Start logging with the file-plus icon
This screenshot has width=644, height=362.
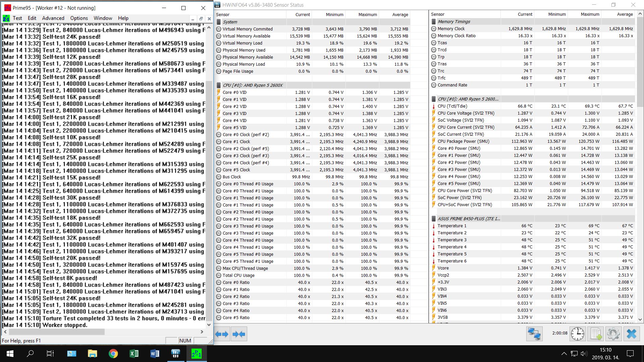pyautogui.click(x=596, y=334)
